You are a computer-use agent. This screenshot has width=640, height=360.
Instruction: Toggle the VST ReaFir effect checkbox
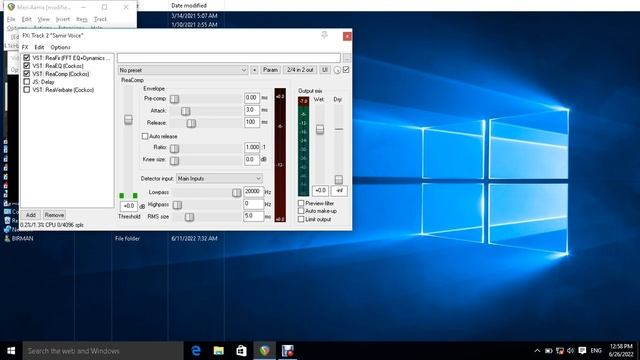(27, 58)
